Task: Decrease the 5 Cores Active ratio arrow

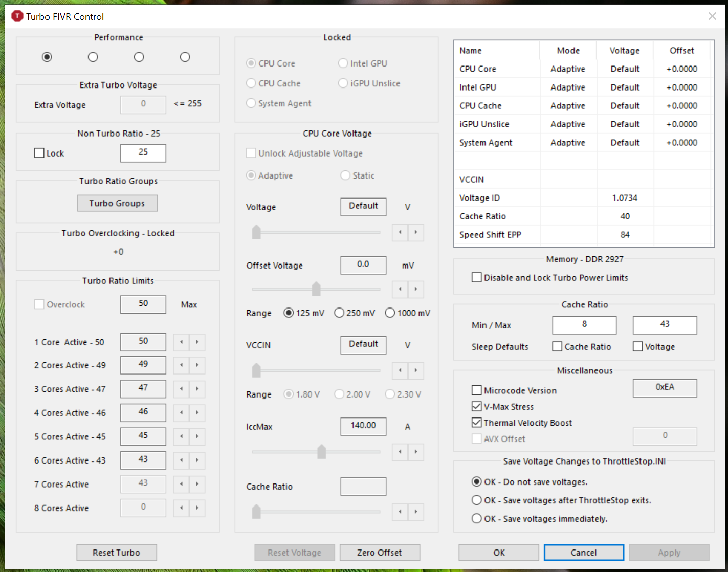Action: coord(181,436)
